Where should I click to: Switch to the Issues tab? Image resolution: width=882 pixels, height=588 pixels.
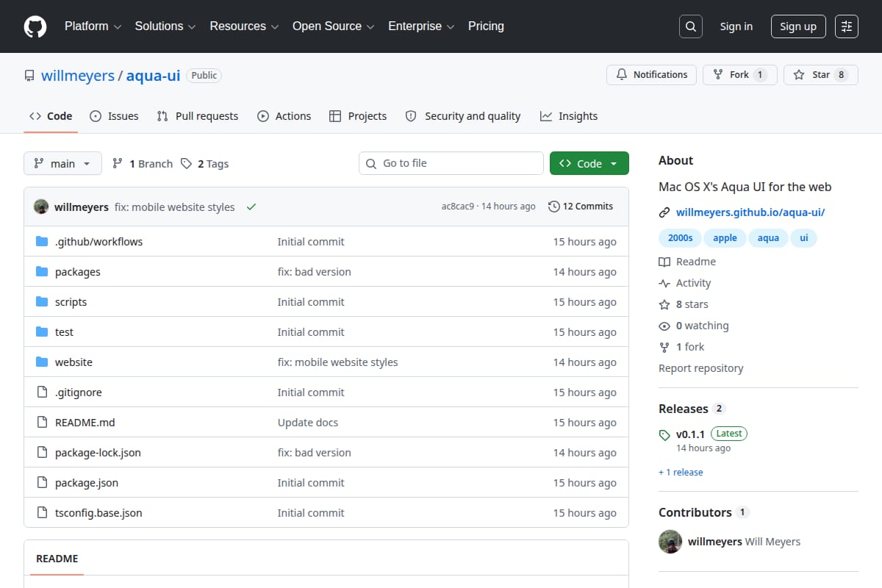pos(114,116)
